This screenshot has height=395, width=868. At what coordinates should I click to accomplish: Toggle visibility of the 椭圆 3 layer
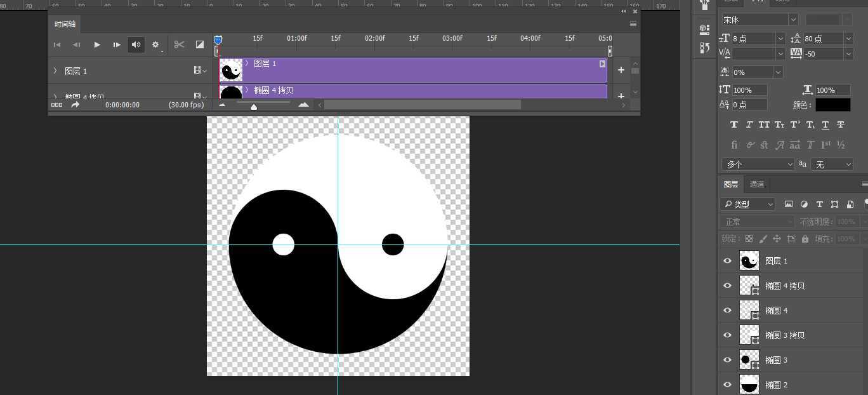click(728, 360)
